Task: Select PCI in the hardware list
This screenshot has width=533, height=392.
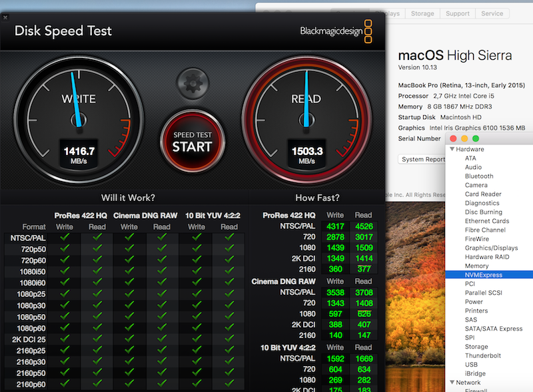Action: [470, 284]
